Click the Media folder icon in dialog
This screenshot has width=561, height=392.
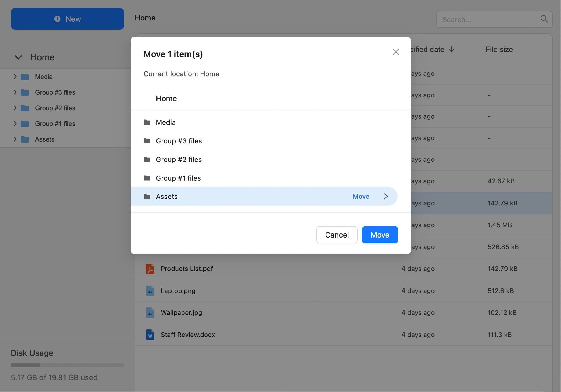click(147, 122)
